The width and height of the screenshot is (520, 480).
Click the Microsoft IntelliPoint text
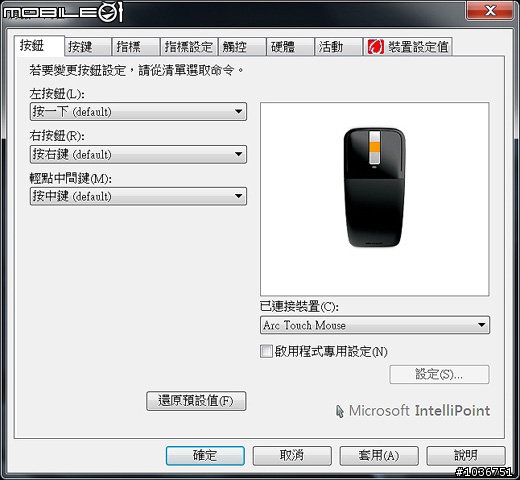419,411
